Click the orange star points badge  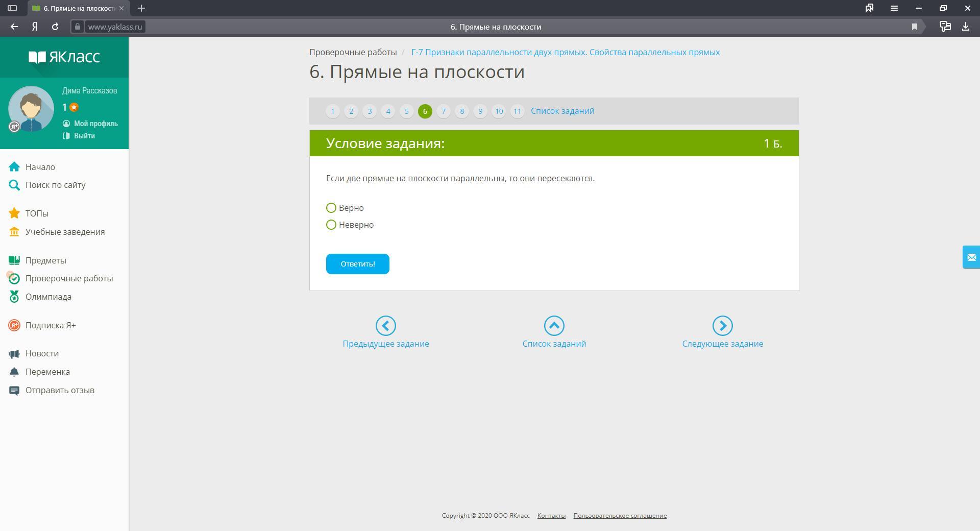coord(74,107)
